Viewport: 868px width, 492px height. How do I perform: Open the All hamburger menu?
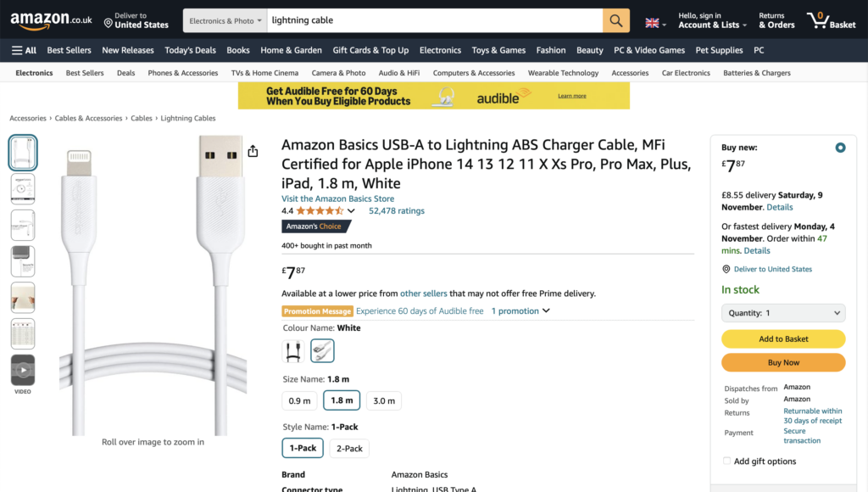25,50
